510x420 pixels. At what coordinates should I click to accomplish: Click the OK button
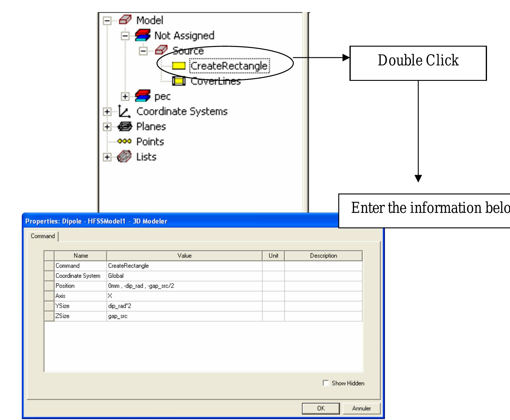(321, 408)
